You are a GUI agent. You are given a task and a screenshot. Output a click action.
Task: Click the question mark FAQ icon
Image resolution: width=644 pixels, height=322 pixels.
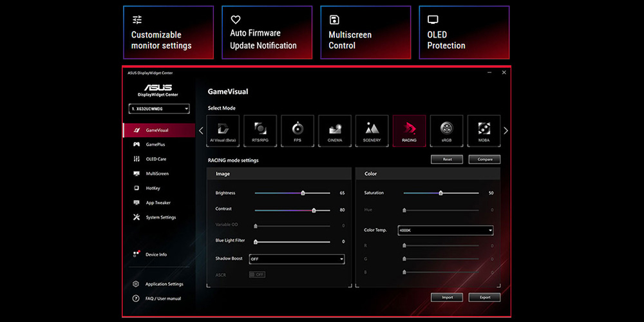coord(136,299)
